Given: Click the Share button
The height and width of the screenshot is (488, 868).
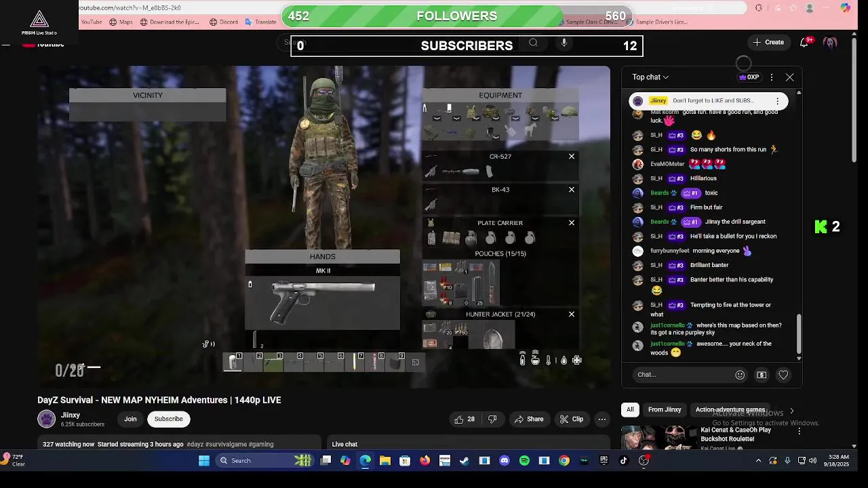Looking at the screenshot, I should pyautogui.click(x=528, y=419).
